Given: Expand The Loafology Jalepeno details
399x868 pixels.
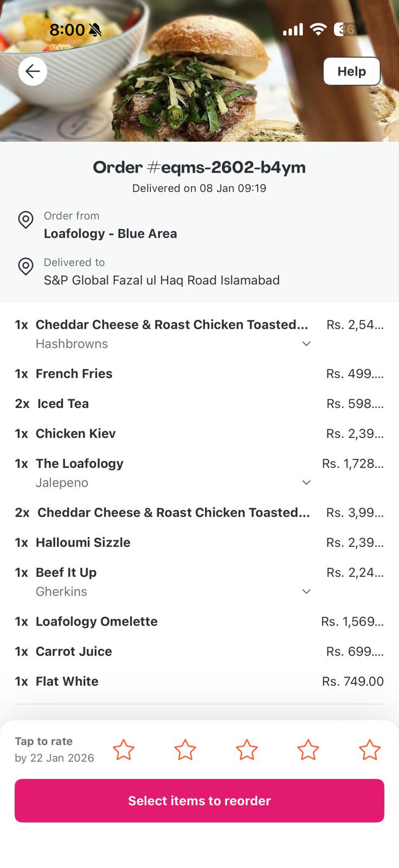Looking at the screenshot, I should [x=306, y=482].
